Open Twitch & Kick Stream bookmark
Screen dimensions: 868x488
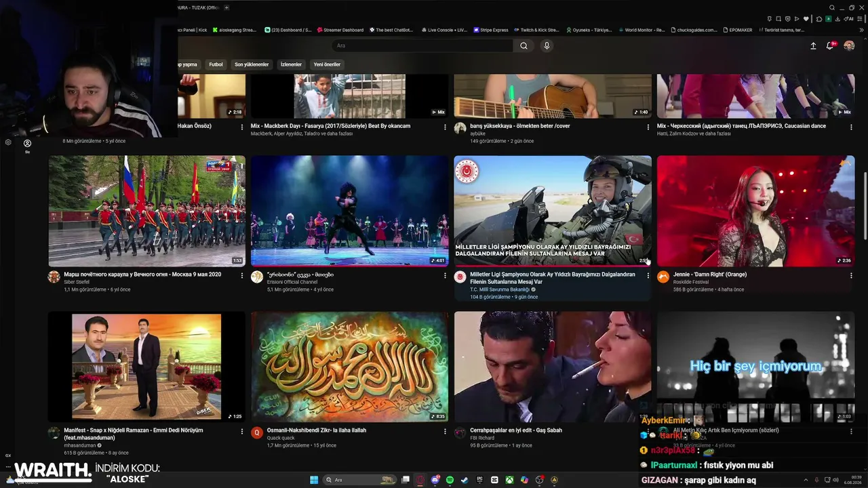point(536,30)
